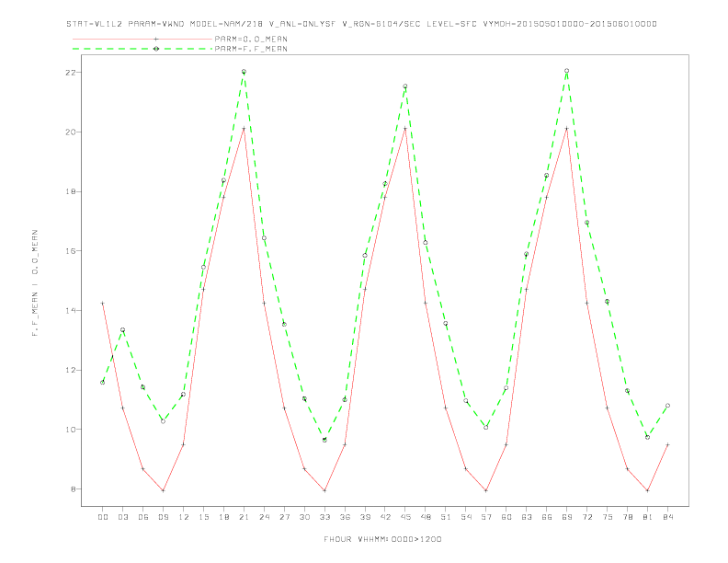728x563 pixels.
Task: Select MODEL=NAM/218 in the chart title
Action: point(226,24)
